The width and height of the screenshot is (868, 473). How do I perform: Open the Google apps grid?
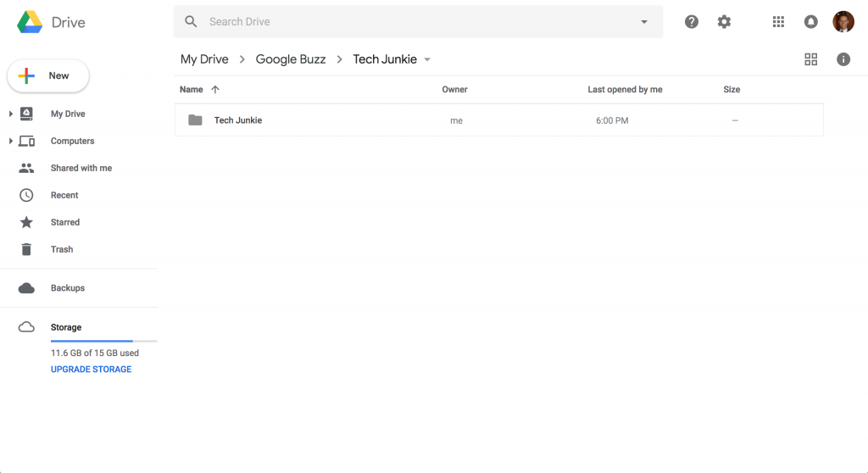(778, 21)
